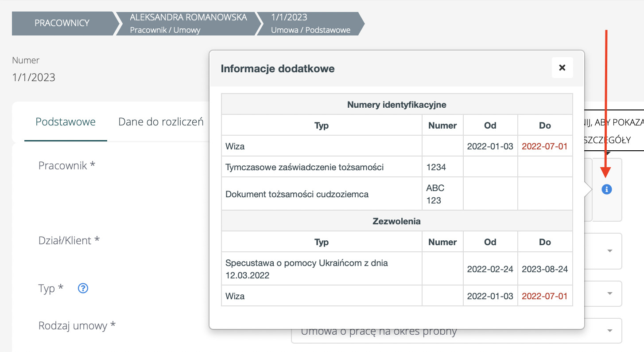The width and height of the screenshot is (644, 352).
Task: Click the Zezwolenia section header
Action: 396,221
